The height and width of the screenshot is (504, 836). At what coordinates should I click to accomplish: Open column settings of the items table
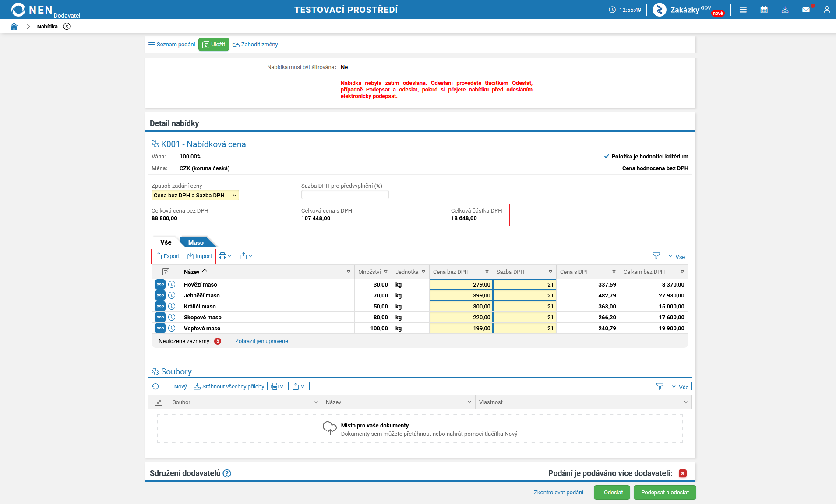click(166, 272)
